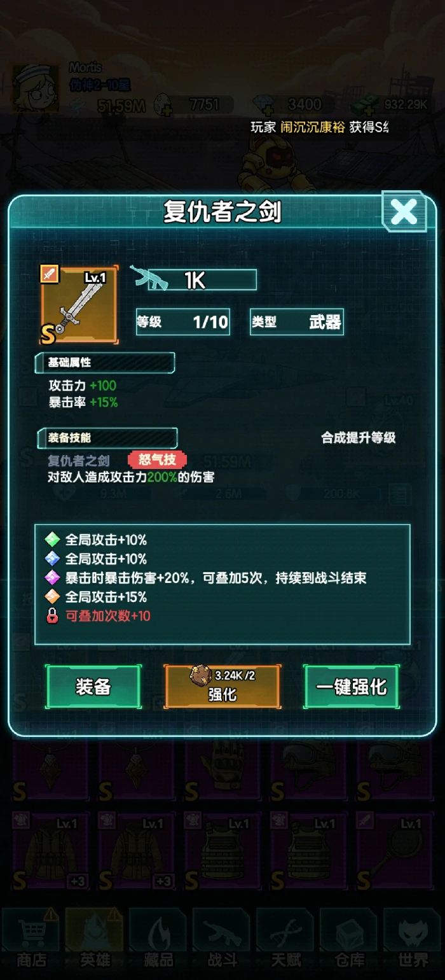Viewport: 445px width, 980px height.
Task: Tap the orange 强化 upgrade button
Action: coord(222,687)
